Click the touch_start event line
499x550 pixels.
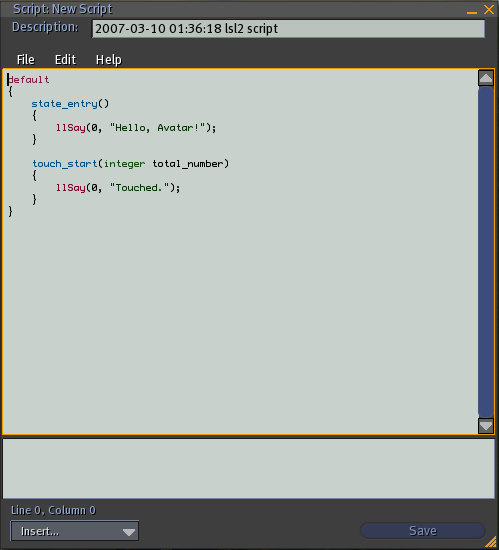coord(130,164)
